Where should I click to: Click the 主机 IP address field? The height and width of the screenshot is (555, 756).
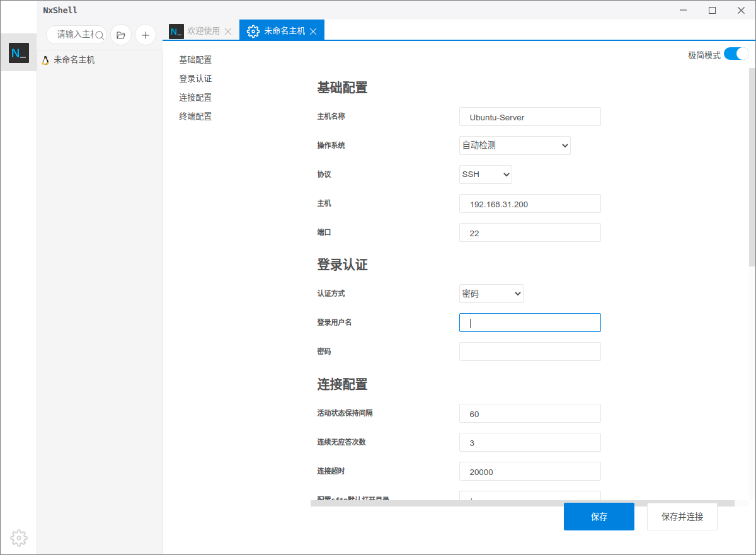coord(530,204)
